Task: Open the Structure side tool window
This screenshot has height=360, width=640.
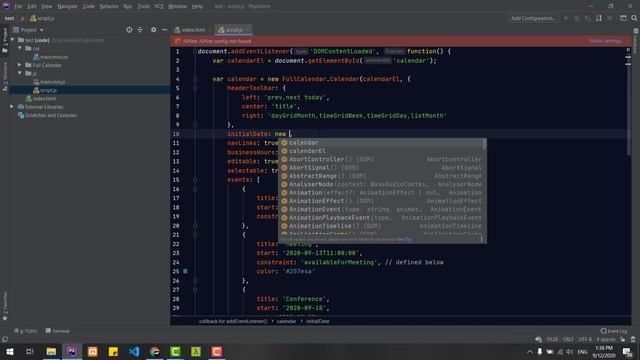Action: [x=5, y=76]
